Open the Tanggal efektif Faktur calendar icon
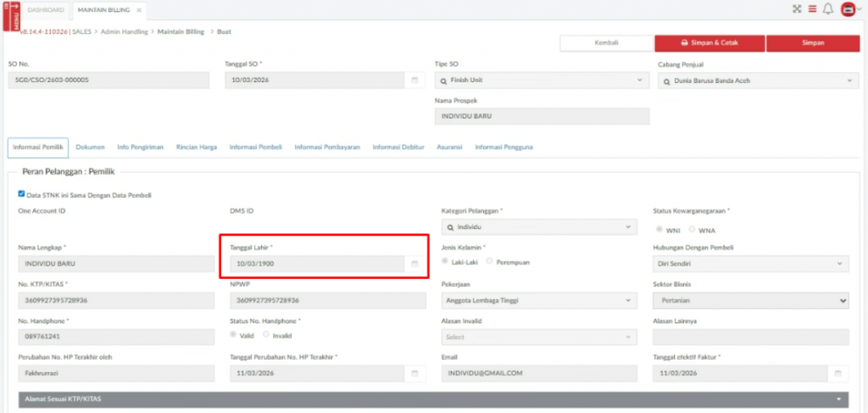 click(837, 373)
